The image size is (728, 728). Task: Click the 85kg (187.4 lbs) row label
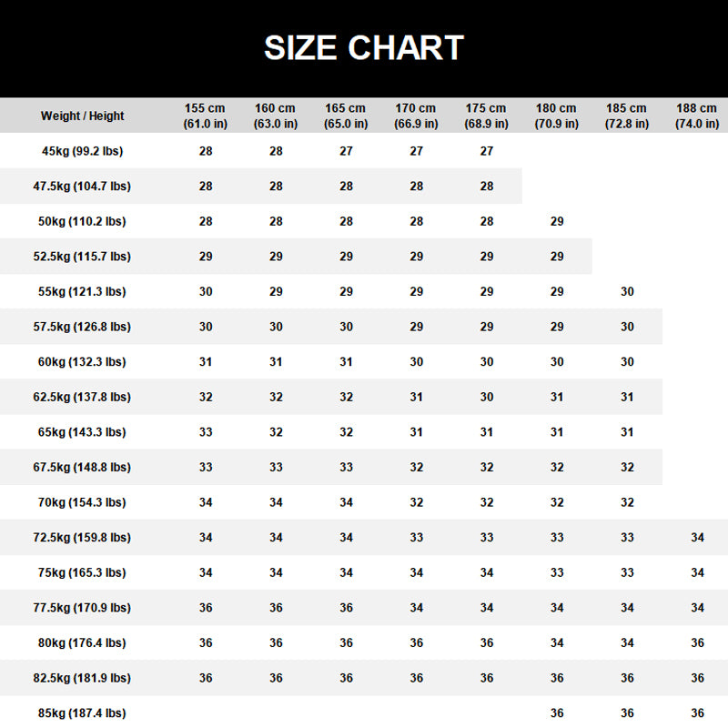coord(82,713)
